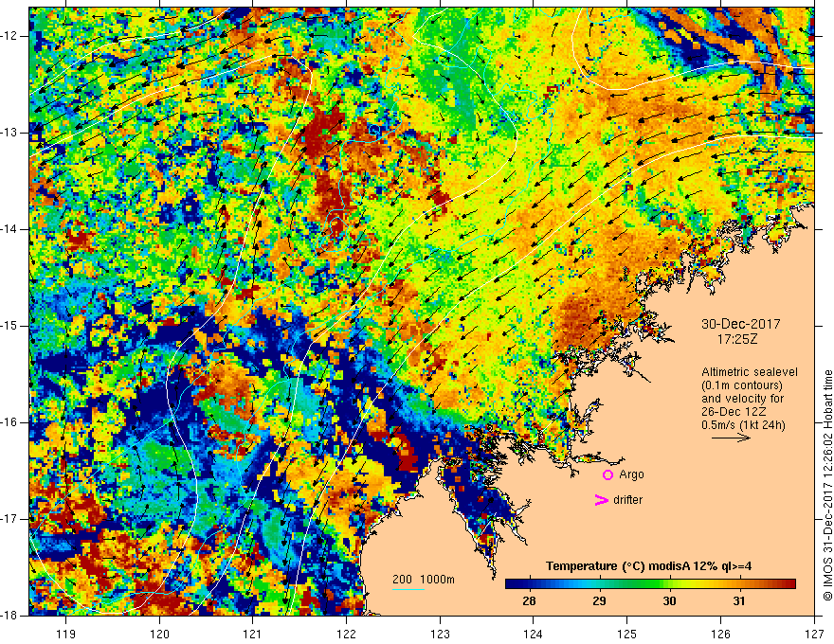Click the magenta drifter arrowhead legend symbol
Image resolution: width=834 pixels, height=644 pixels.
601,500
